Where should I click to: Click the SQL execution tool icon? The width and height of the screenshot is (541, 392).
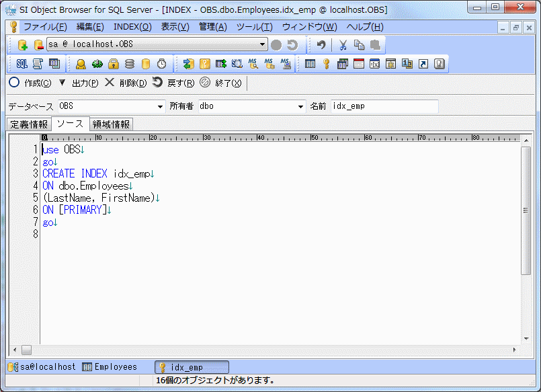point(22,64)
